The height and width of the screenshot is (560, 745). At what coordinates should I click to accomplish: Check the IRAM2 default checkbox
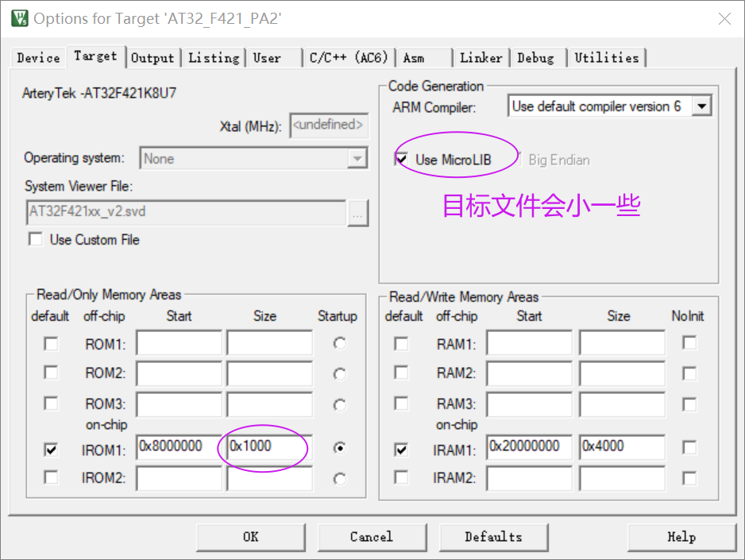pos(401,477)
